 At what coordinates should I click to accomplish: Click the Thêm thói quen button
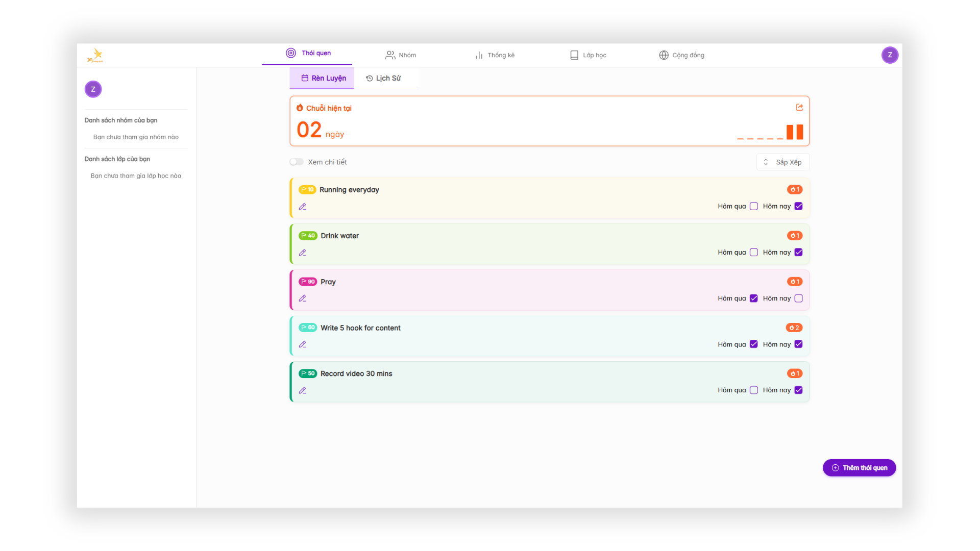[x=859, y=468]
